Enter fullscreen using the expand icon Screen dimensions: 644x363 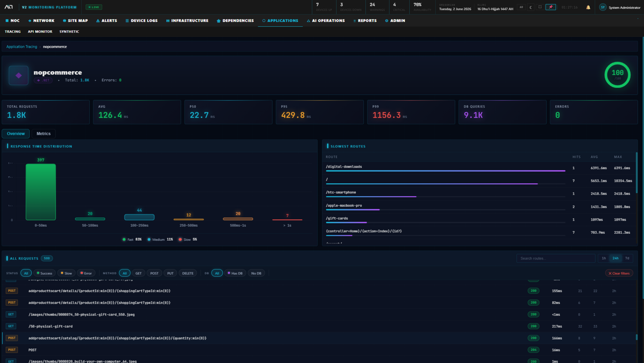[540, 7]
